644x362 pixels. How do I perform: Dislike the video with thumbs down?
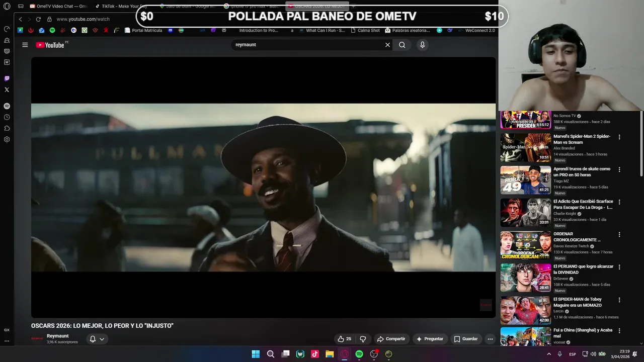(363, 339)
